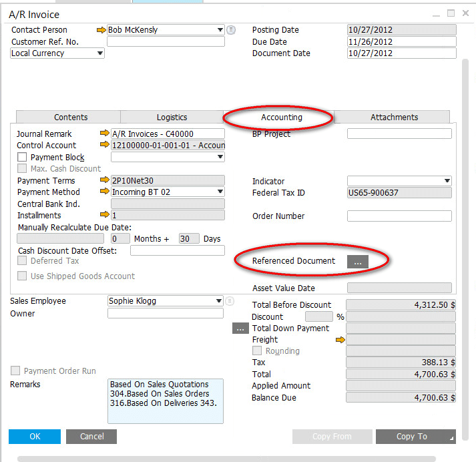Open the Referenced Document browse button

click(x=357, y=262)
